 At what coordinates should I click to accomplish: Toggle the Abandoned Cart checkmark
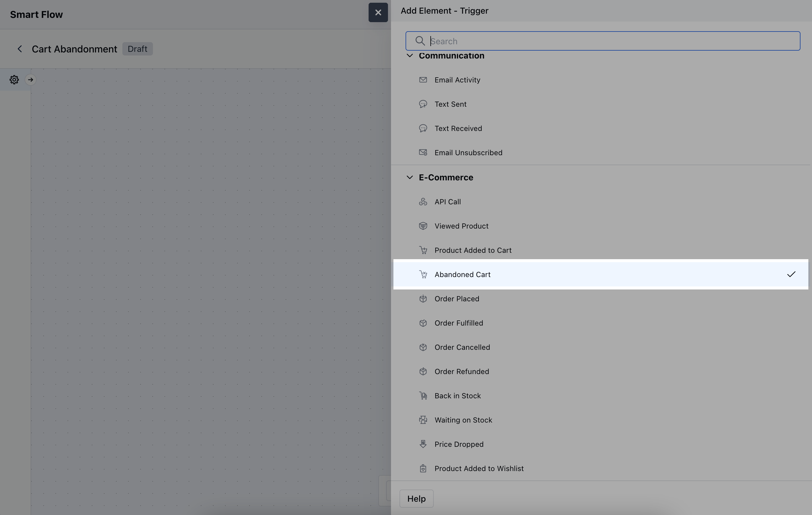(791, 274)
